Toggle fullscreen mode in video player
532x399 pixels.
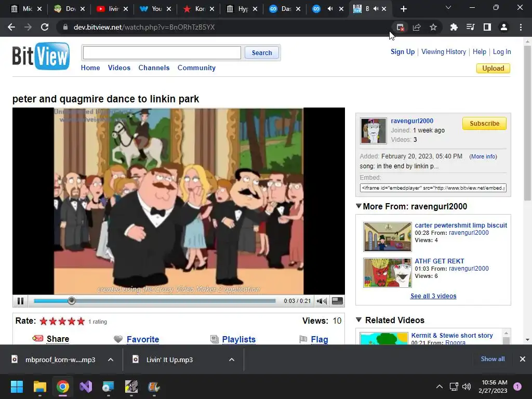pos(337,301)
